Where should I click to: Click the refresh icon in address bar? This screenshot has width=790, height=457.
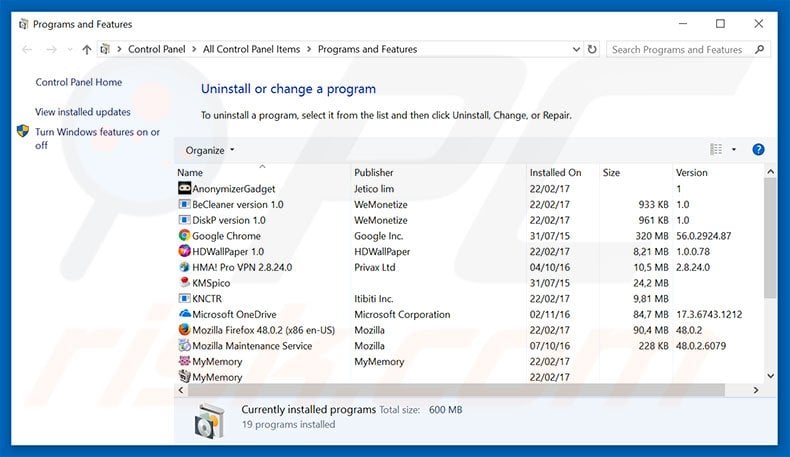[592, 49]
